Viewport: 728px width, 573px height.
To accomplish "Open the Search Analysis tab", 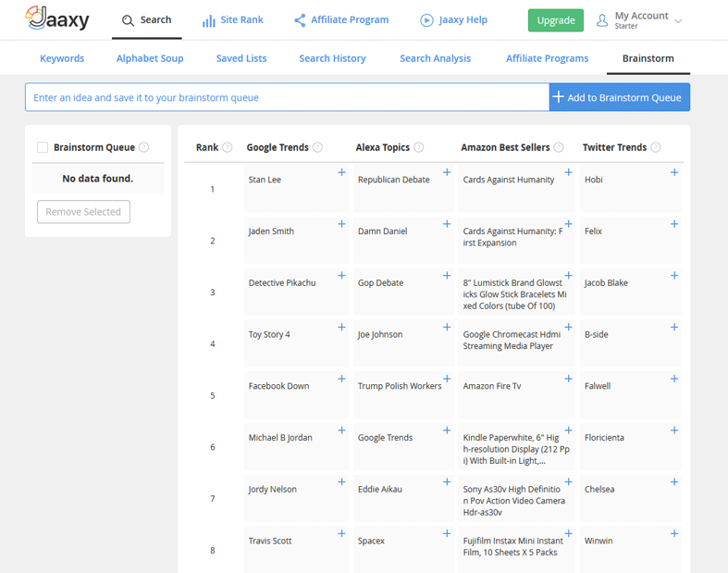I will (x=435, y=58).
